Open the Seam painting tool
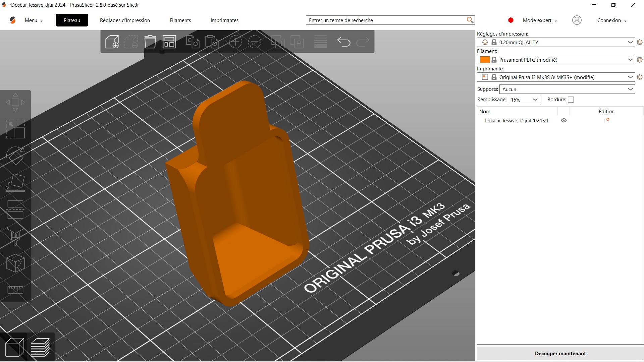The height and width of the screenshot is (362, 644). pos(15,263)
